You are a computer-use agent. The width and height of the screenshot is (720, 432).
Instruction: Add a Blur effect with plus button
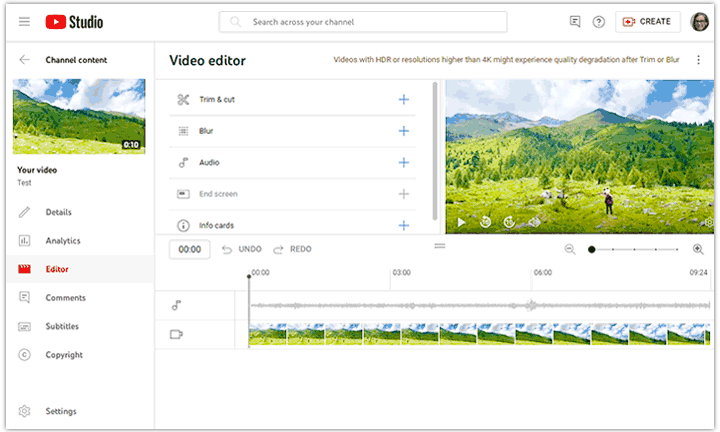tap(404, 131)
